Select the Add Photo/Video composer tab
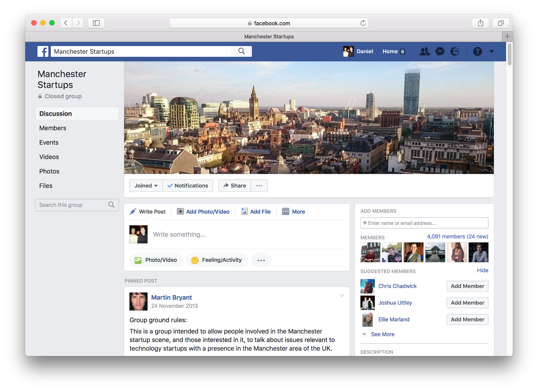 [203, 211]
